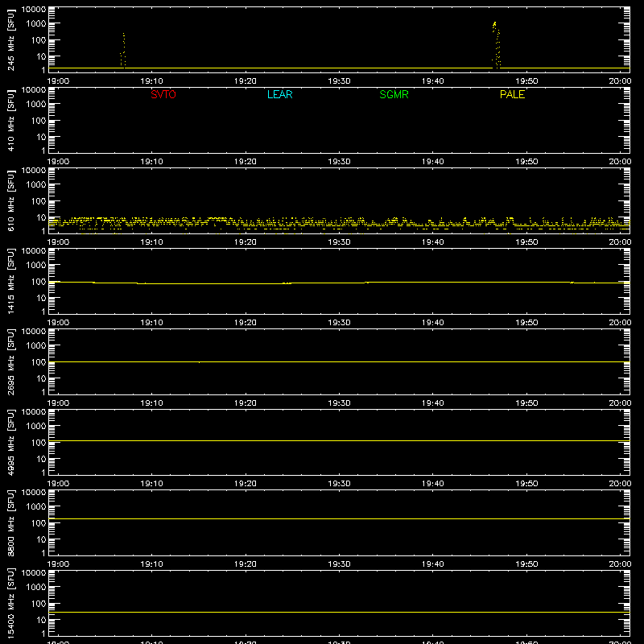Screen dimensions: 644x644
Task: Click the 1415 MHz flux step near 19:33
Action: coord(366,283)
